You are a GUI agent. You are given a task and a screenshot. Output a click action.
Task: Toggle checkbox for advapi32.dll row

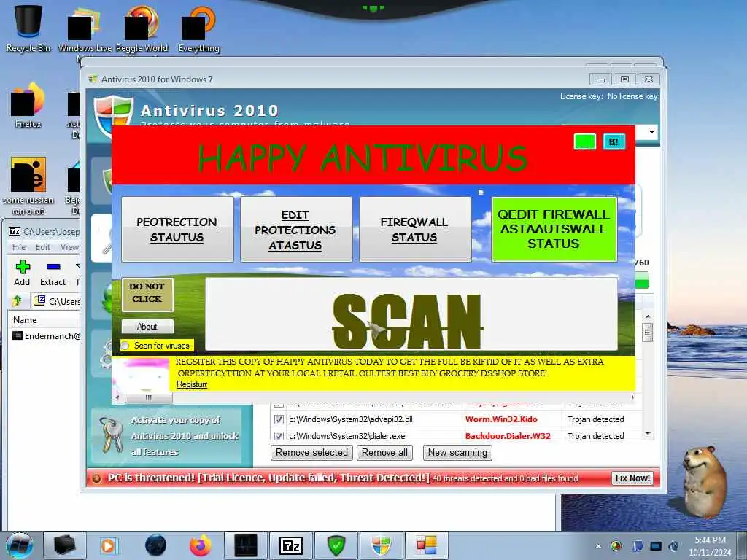[x=279, y=419]
